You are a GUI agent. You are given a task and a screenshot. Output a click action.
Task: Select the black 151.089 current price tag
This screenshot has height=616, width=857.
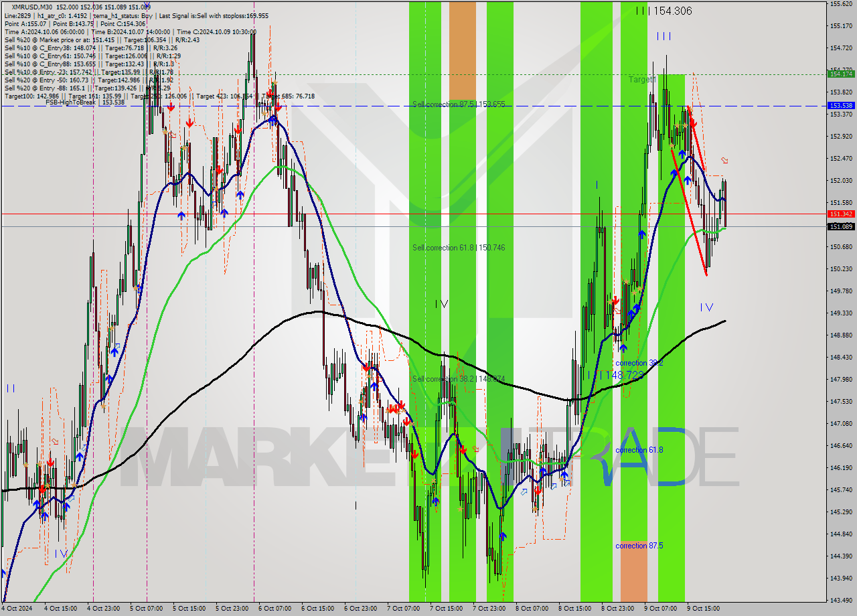(841, 227)
